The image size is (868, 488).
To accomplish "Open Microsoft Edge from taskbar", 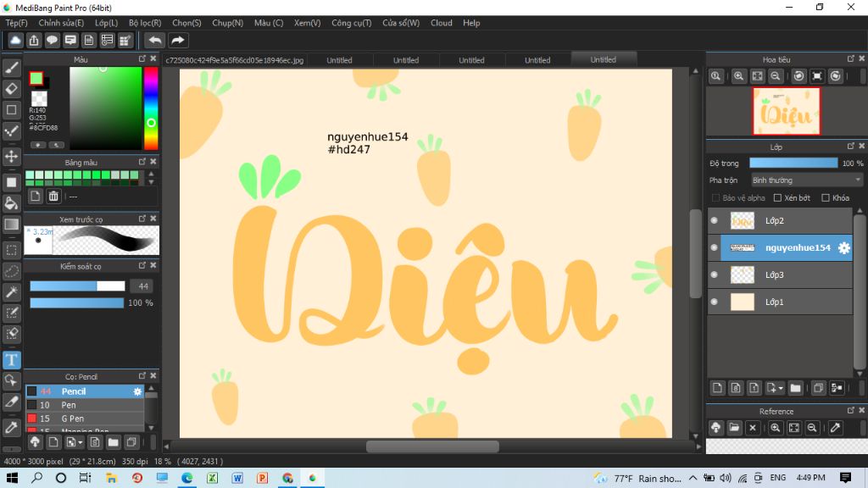I will pyautogui.click(x=187, y=478).
